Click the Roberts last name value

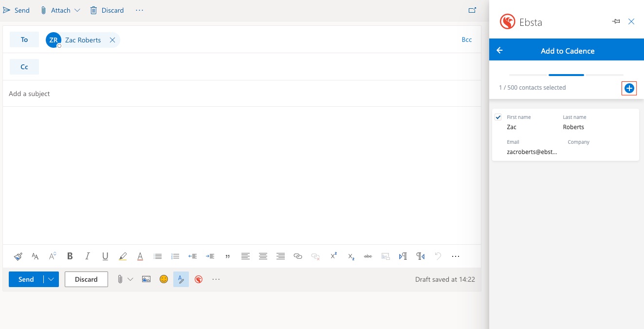[x=573, y=127]
